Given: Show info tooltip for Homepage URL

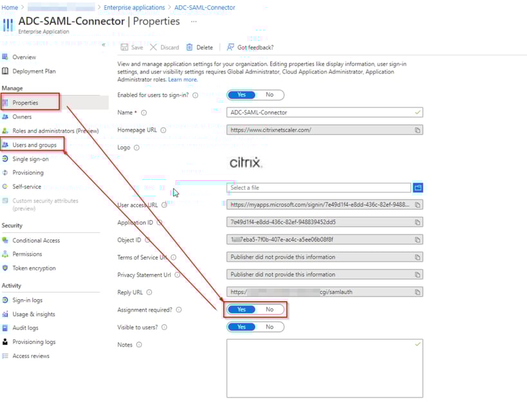Looking at the screenshot, I should (x=163, y=131).
